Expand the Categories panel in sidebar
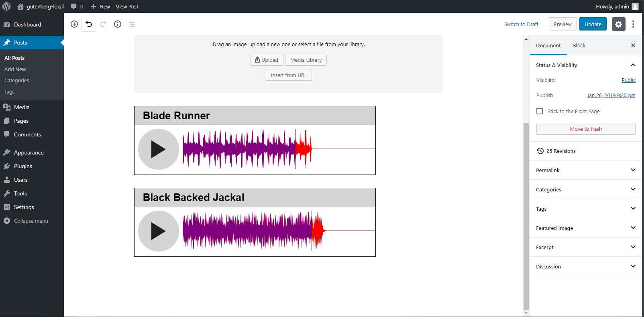Viewport: 644px width, 317px height. click(x=586, y=189)
